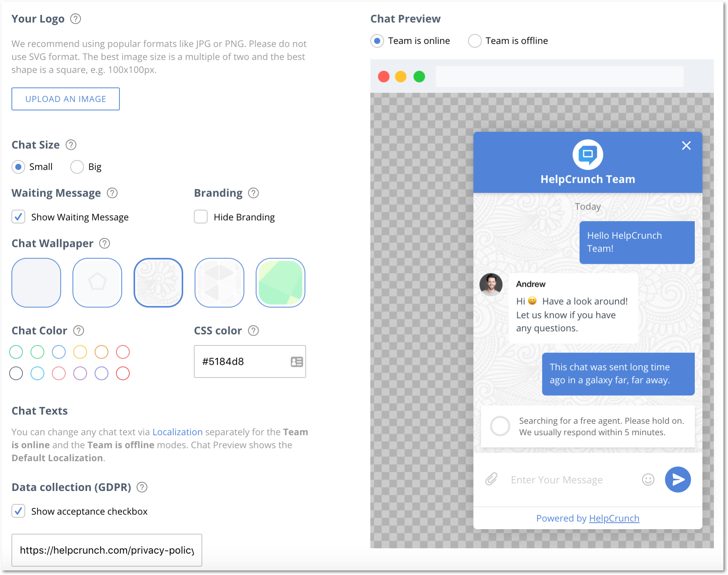Pick the indigo-violet swatch in bottom row
Screen dimensions: 728x575
(x=101, y=373)
